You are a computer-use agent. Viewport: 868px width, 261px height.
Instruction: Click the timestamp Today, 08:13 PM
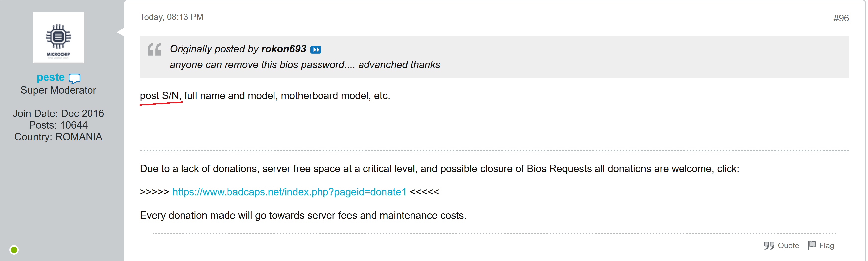tap(172, 17)
